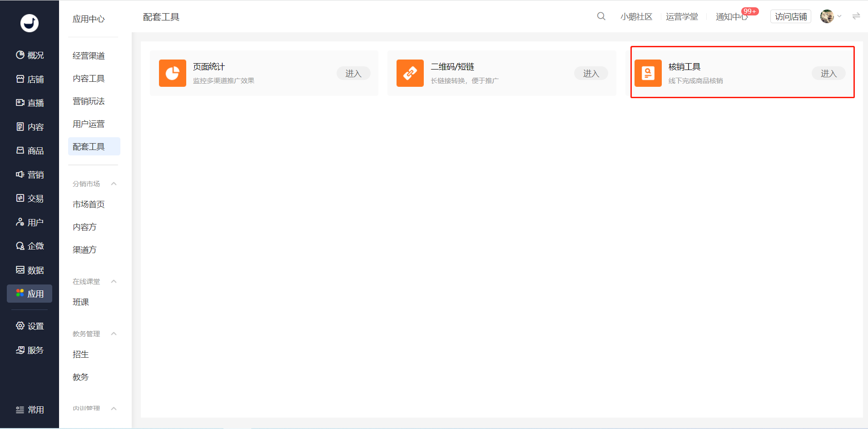Collapse the 内训管理 group
868x429 pixels.
114,408
